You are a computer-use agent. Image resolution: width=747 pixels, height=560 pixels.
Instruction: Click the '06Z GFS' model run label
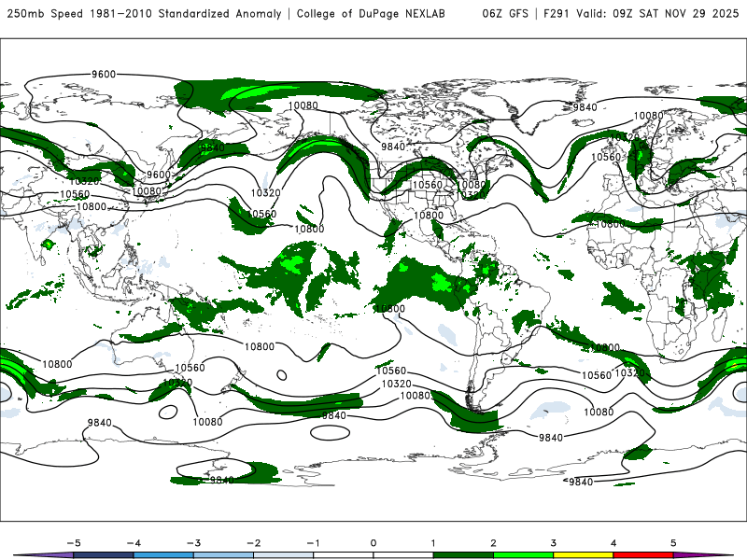[505, 13]
